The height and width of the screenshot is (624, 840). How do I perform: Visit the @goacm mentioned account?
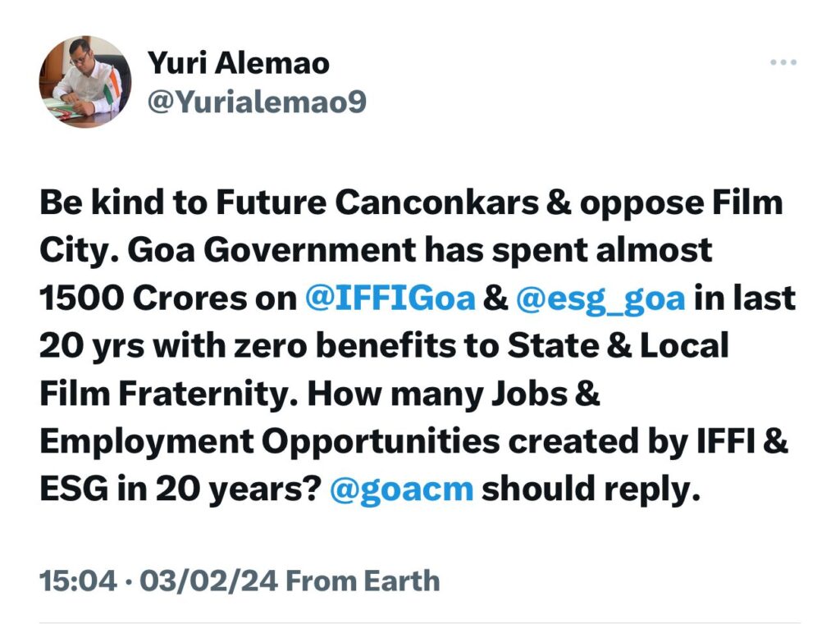pos(402,490)
